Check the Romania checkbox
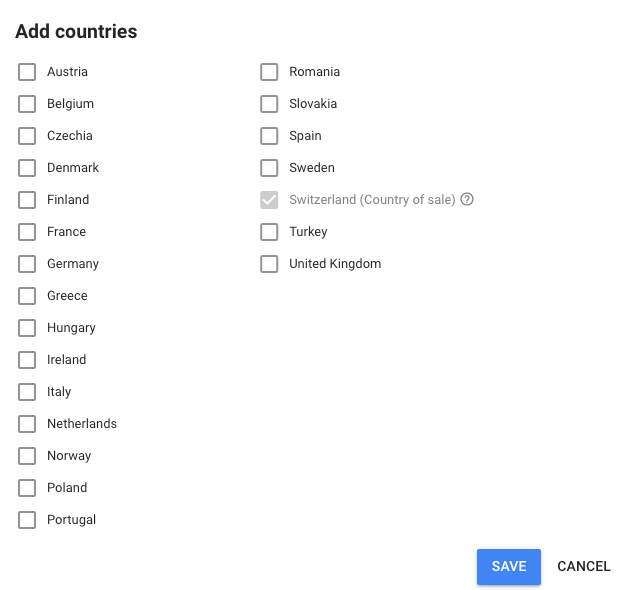 [269, 72]
